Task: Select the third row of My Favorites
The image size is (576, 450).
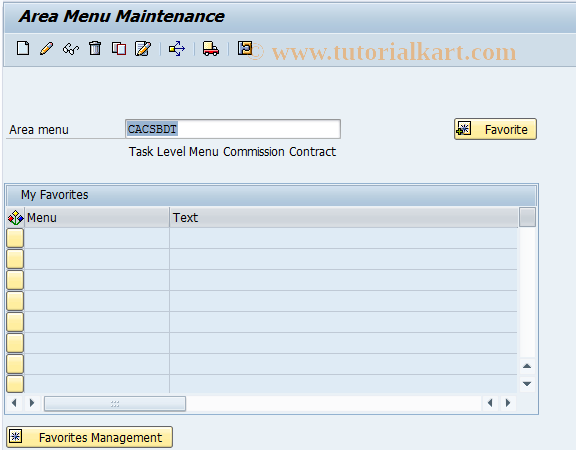Action: pos(15,280)
